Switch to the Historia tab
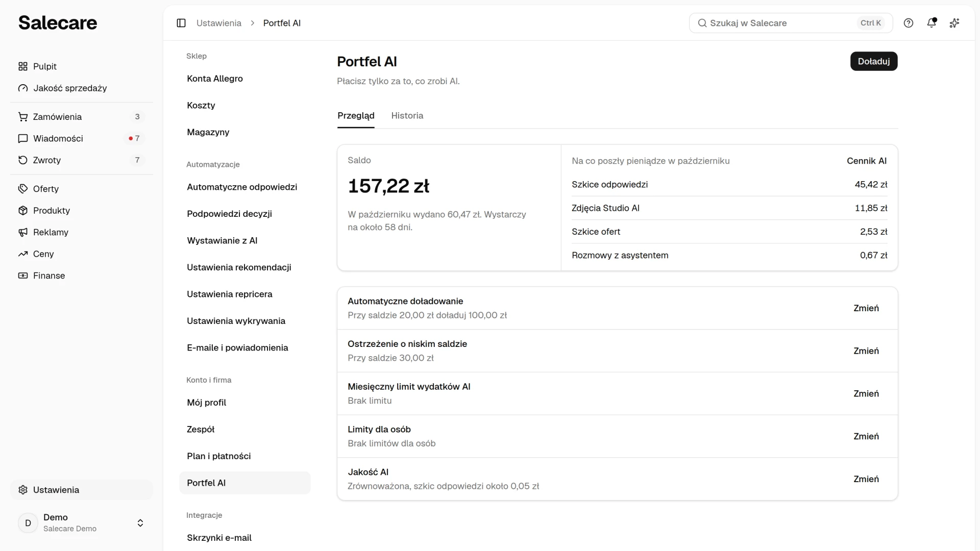980x551 pixels. [x=407, y=116]
